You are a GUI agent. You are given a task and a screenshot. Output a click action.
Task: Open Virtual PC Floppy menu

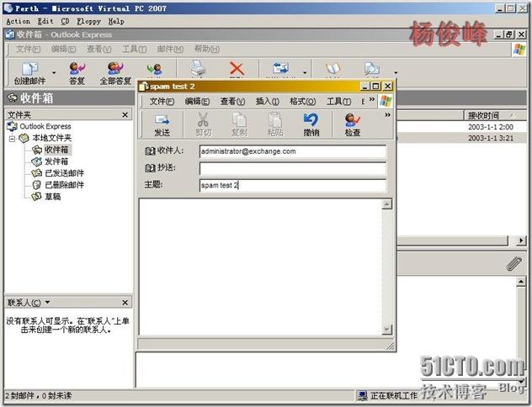click(88, 21)
